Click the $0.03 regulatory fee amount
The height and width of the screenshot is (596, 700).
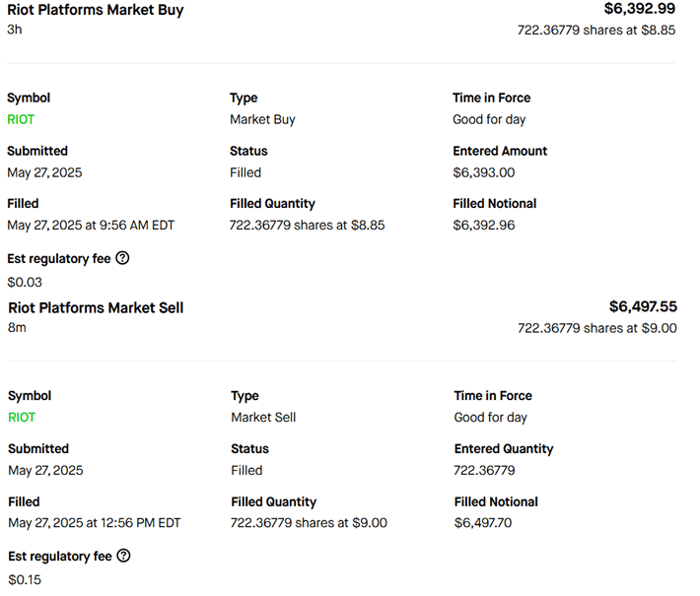tap(25, 282)
